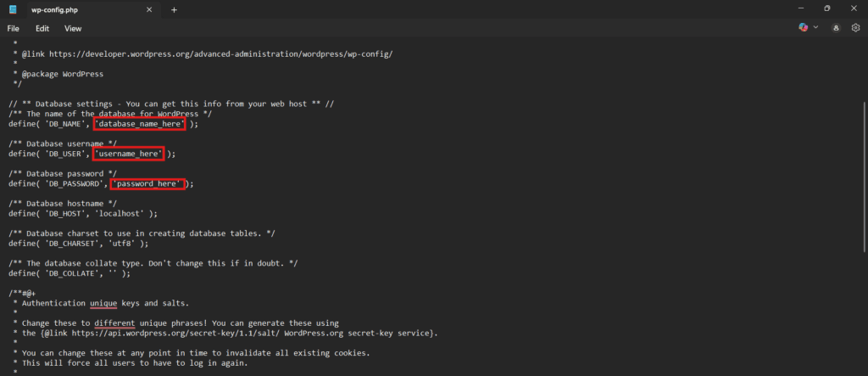868x376 pixels.
Task: Click the underlined word 'different'
Action: point(114,323)
